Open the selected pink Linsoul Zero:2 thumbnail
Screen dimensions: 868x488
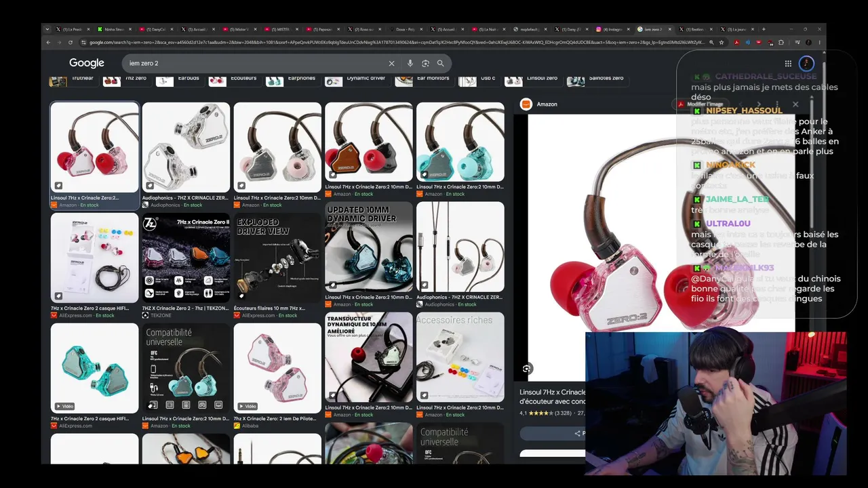point(95,147)
